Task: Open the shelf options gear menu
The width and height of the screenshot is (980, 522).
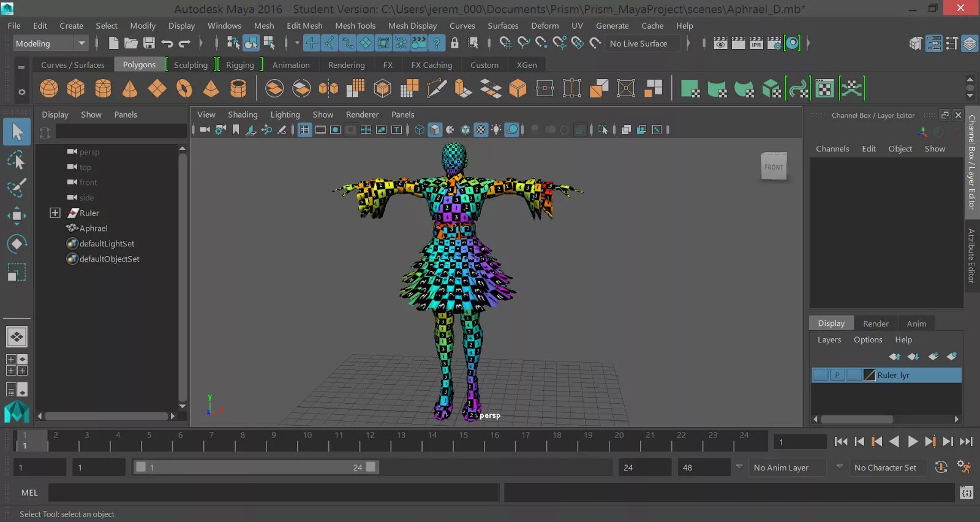Action: coord(21,93)
